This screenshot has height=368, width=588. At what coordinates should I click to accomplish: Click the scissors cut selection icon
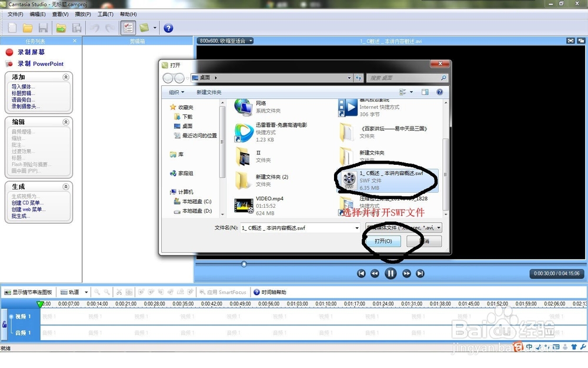click(119, 292)
